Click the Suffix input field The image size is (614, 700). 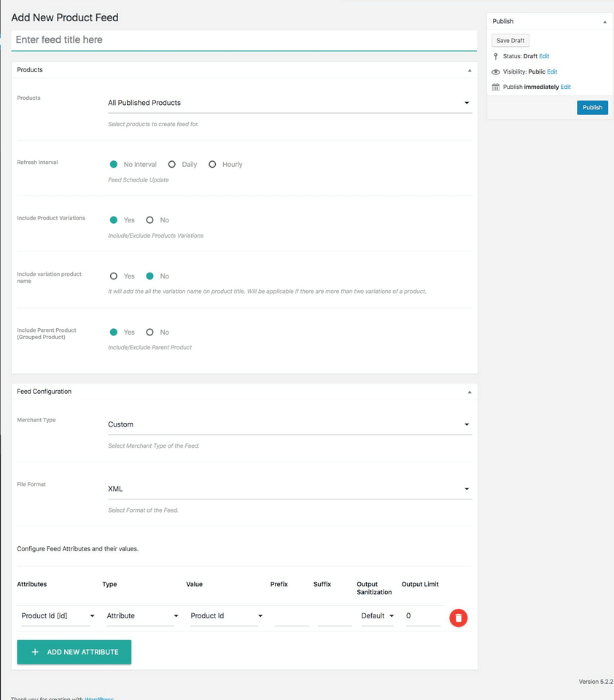(x=335, y=616)
